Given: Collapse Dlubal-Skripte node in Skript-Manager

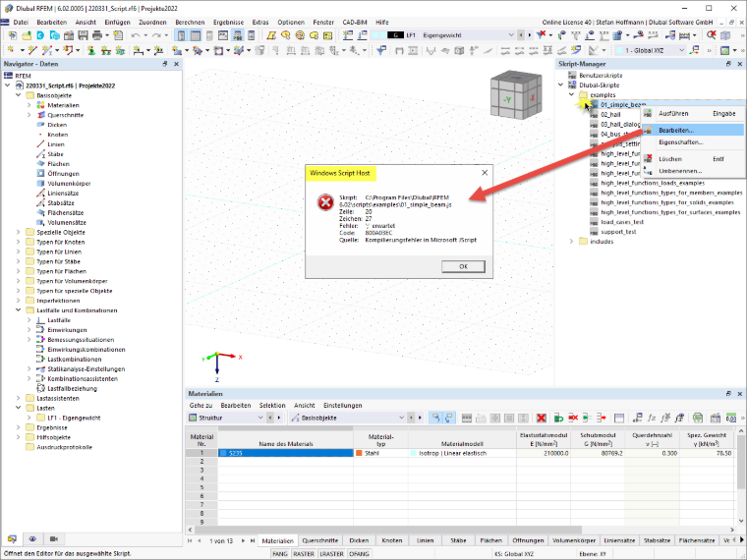Looking at the screenshot, I should (x=560, y=84).
